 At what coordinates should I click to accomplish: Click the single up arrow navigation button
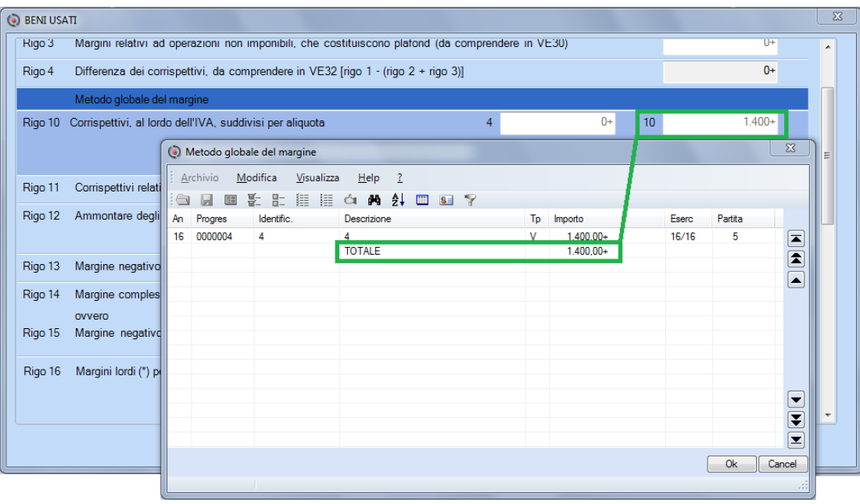pos(796,280)
